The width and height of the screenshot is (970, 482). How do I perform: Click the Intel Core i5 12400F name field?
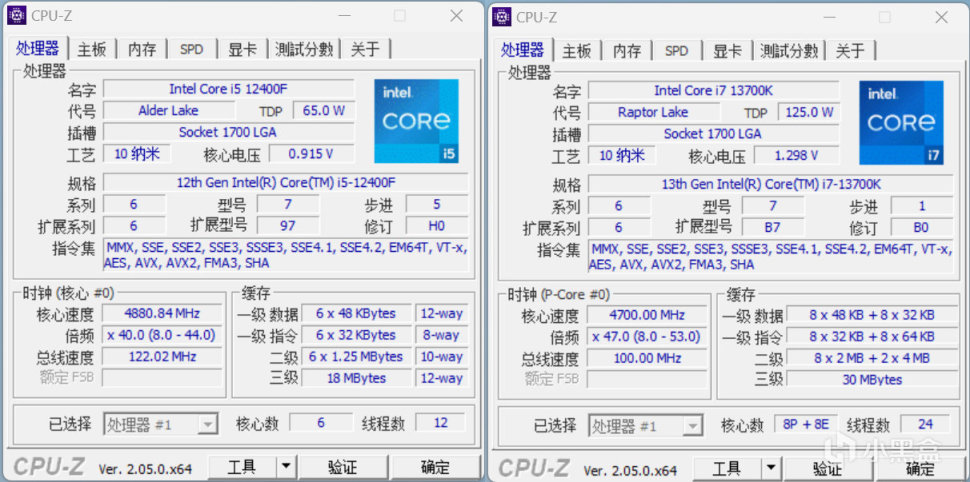pos(228,89)
